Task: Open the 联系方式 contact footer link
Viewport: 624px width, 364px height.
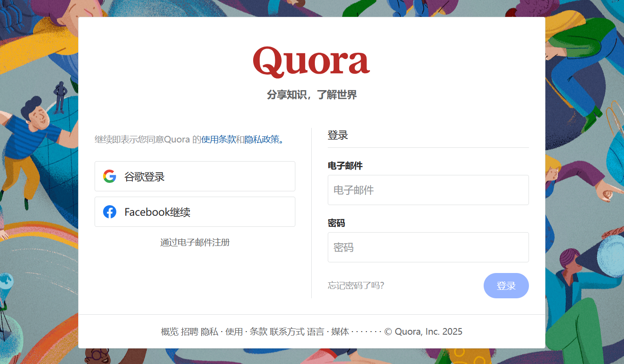Action: pos(287,332)
